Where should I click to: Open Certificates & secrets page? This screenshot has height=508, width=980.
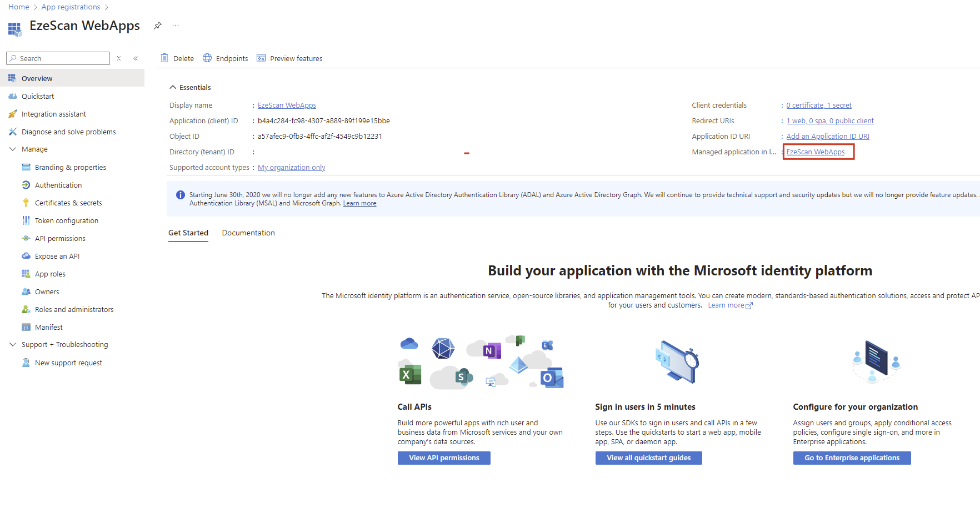68,203
